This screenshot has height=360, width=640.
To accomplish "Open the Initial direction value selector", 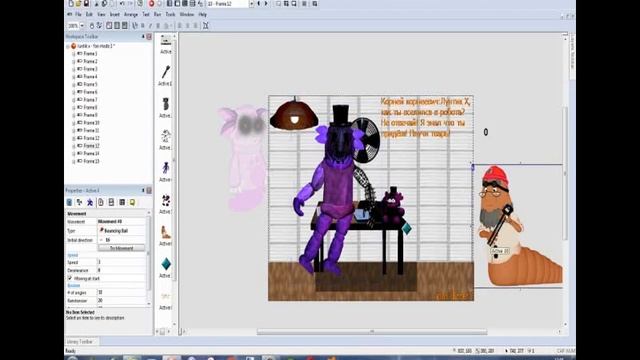I will click(121, 240).
